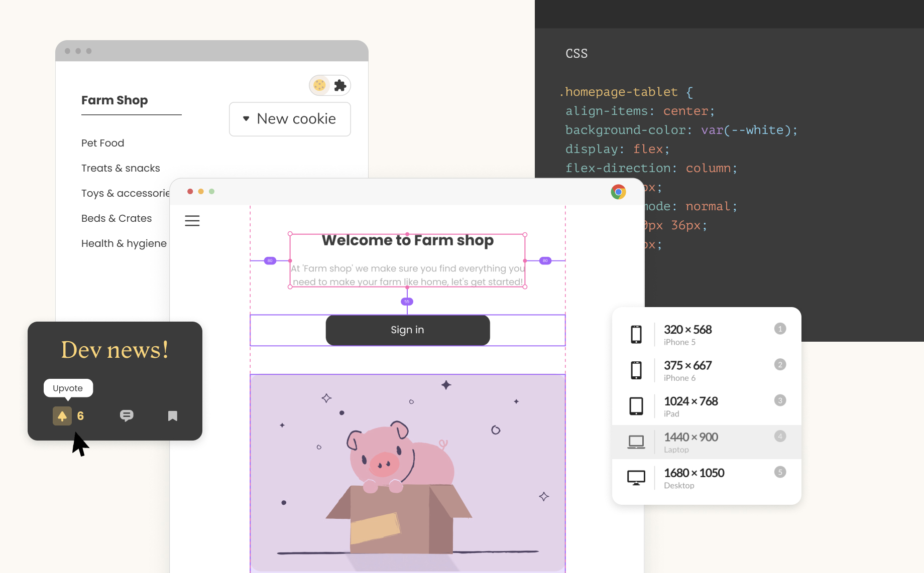Click the cookie extension icon

pyautogui.click(x=319, y=85)
